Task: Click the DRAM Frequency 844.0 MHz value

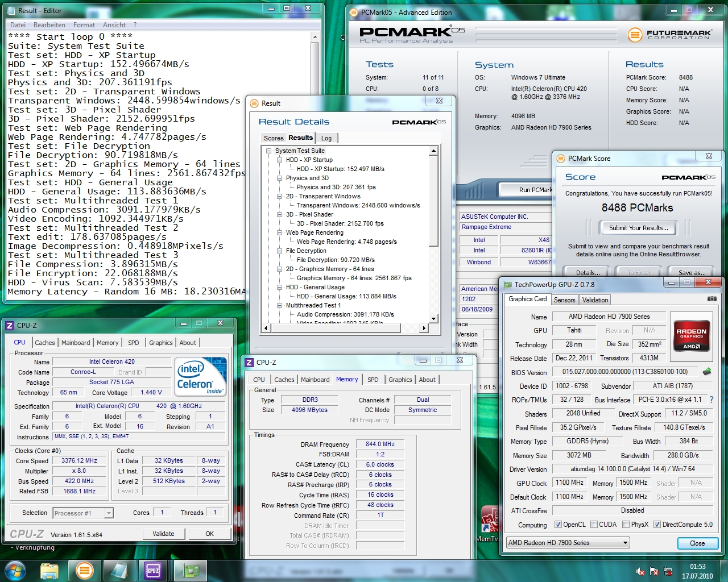Action: (380, 444)
